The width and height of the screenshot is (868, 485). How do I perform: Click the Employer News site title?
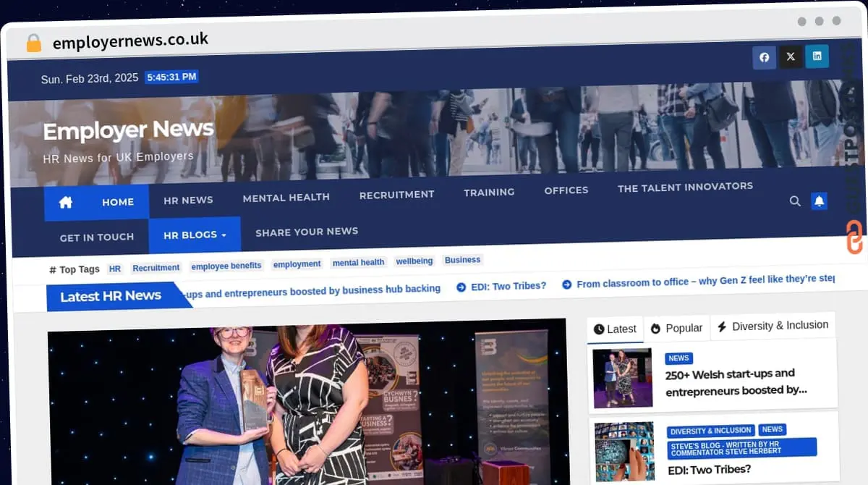pos(128,131)
